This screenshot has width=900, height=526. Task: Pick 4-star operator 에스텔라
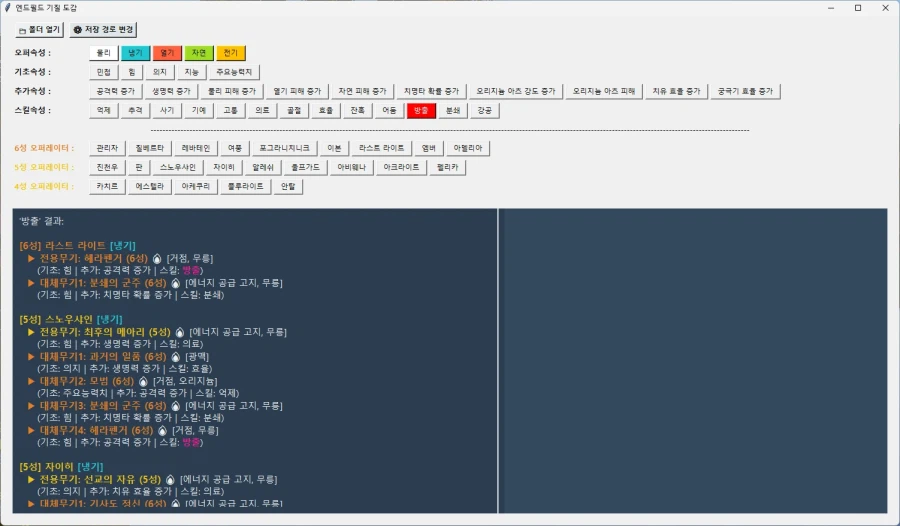(x=149, y=186)
